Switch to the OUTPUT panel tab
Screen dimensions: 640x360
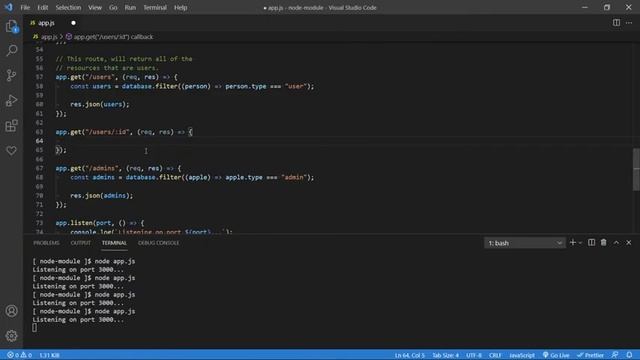point(80,243)
